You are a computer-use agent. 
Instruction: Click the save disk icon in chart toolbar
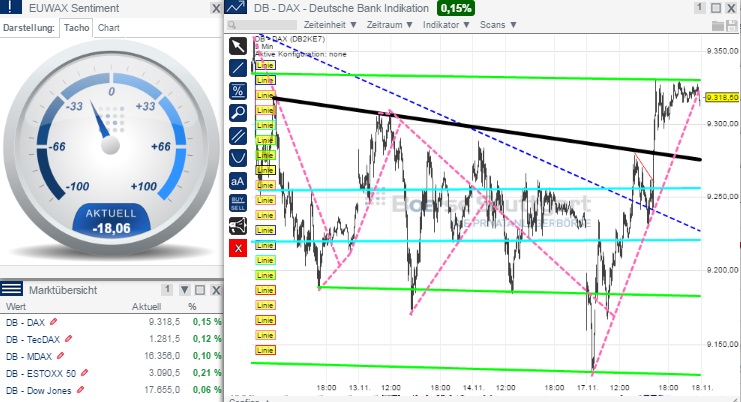click(731, 26)
